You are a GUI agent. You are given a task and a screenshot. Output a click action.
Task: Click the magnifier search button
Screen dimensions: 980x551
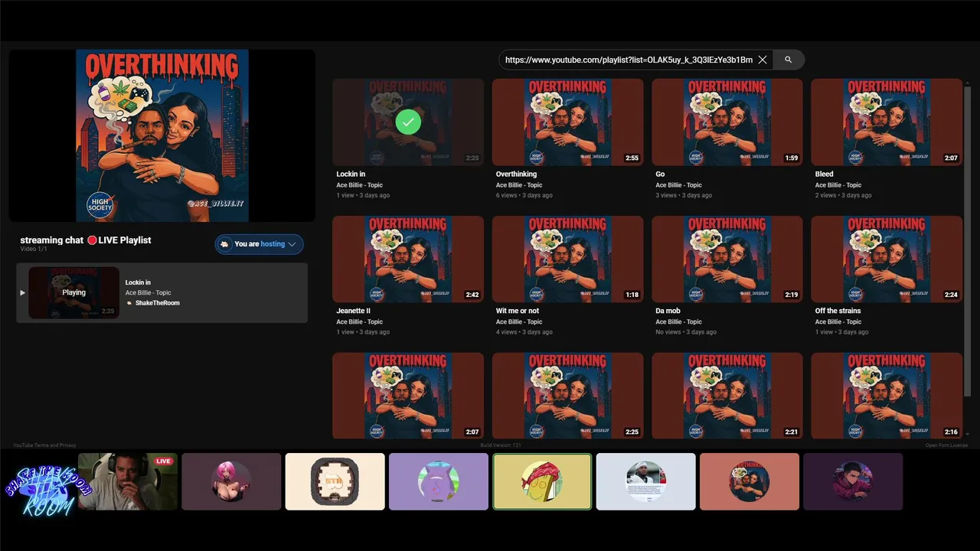tap(788, 60)
